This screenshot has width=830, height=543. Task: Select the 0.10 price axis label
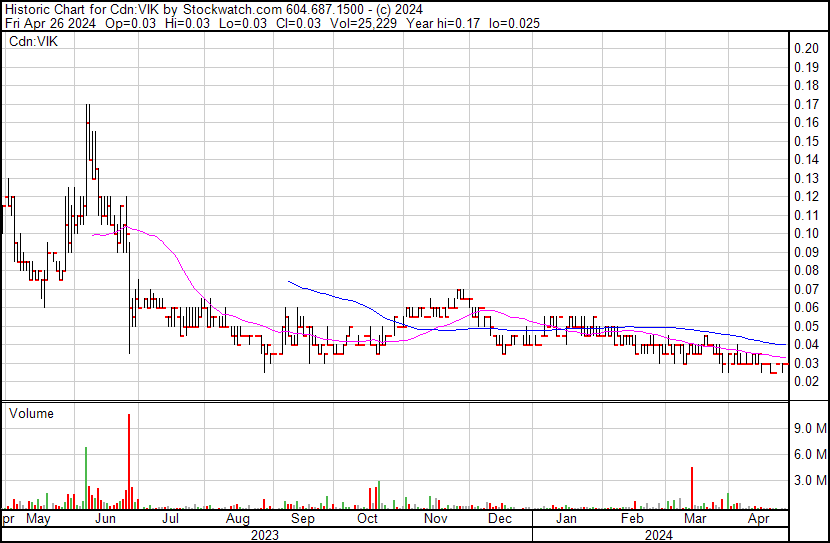806,233
